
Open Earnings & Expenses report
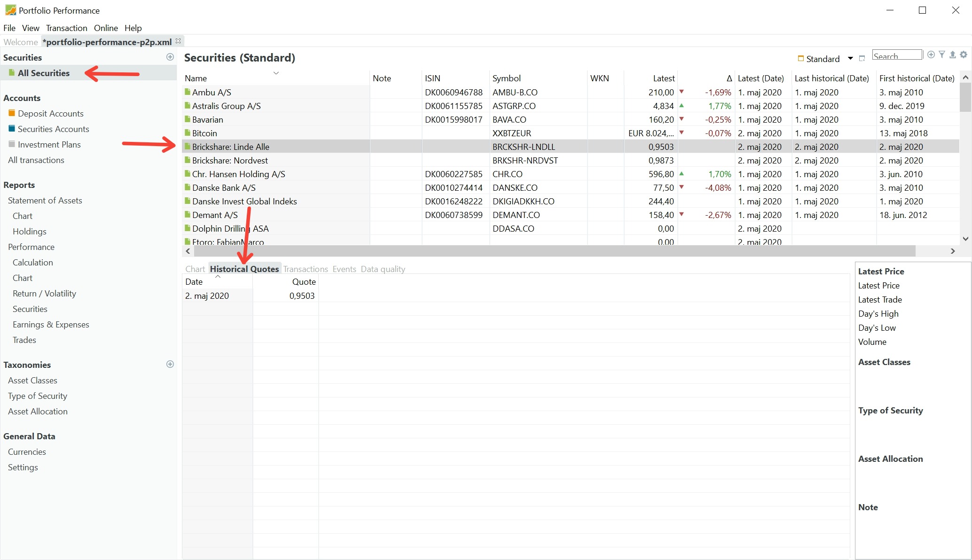point(51,324)
